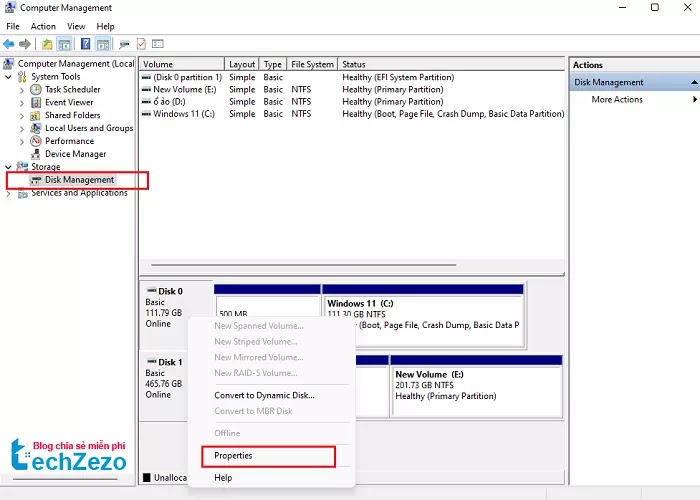Click the Disk 1 label panel
700x500 pixels.
tap(163, 386)
